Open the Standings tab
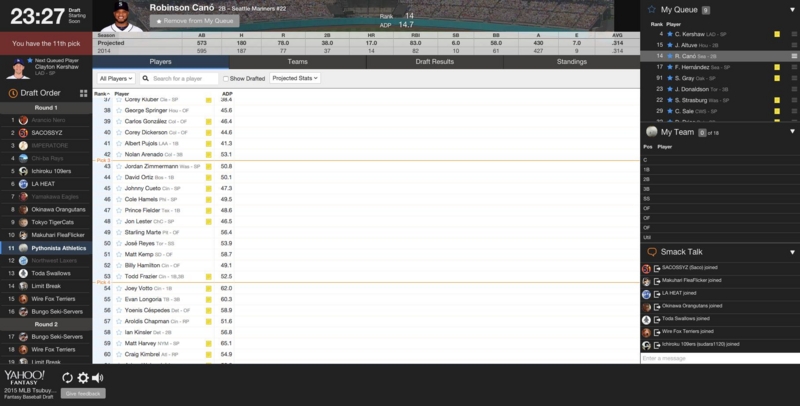This screenshot has width=800, height=406. point(571,62)
